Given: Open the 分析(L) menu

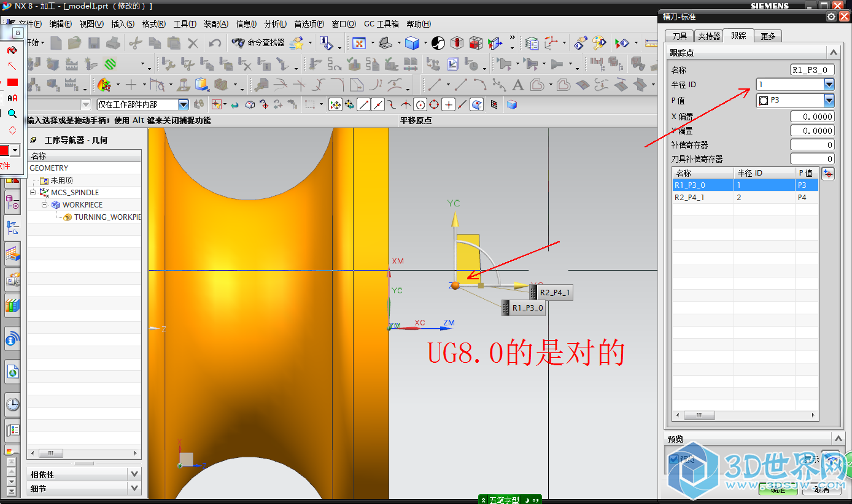Looking at the screenshot, I should tap(275, 24).
